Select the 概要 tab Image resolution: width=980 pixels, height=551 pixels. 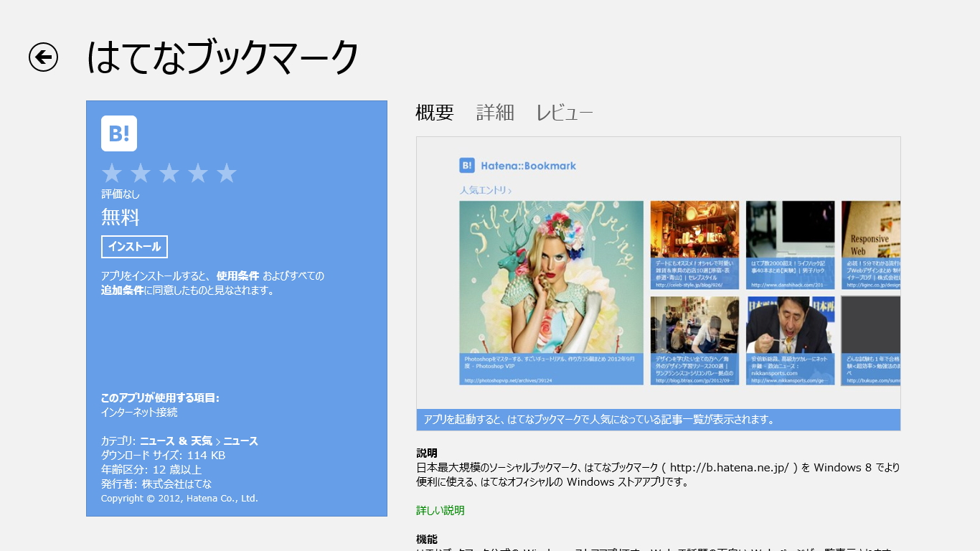pos(435,113)
